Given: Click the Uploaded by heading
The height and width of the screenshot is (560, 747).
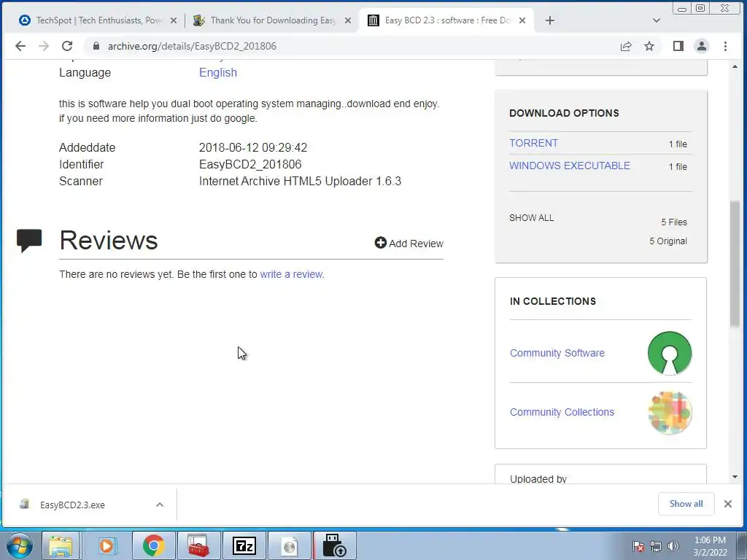Looking at the screenshot, I should point(538,478).
